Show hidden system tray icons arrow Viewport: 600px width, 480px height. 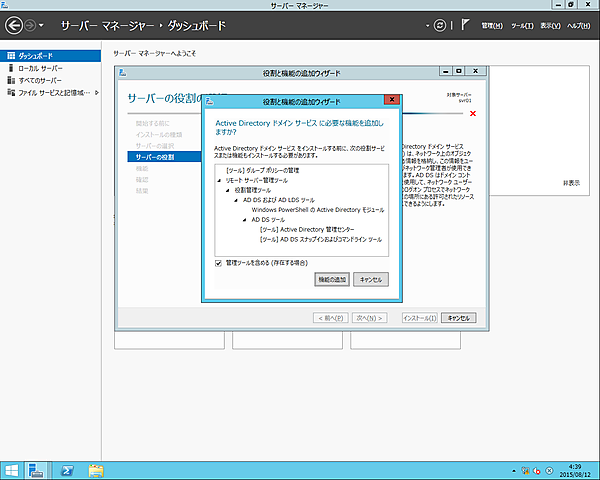pos(514,471)
